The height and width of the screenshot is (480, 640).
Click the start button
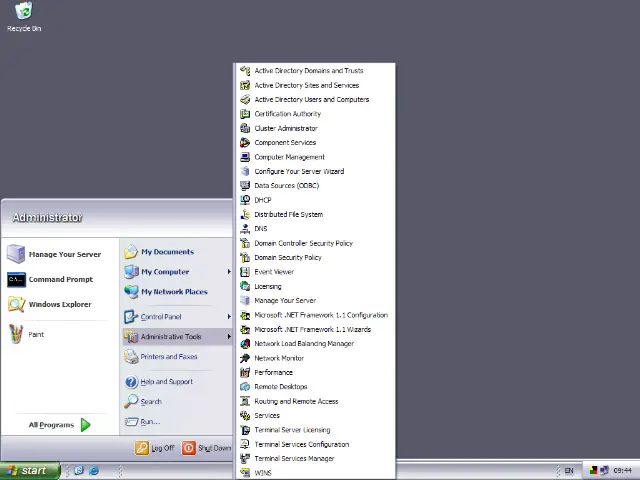pos(30,471)
